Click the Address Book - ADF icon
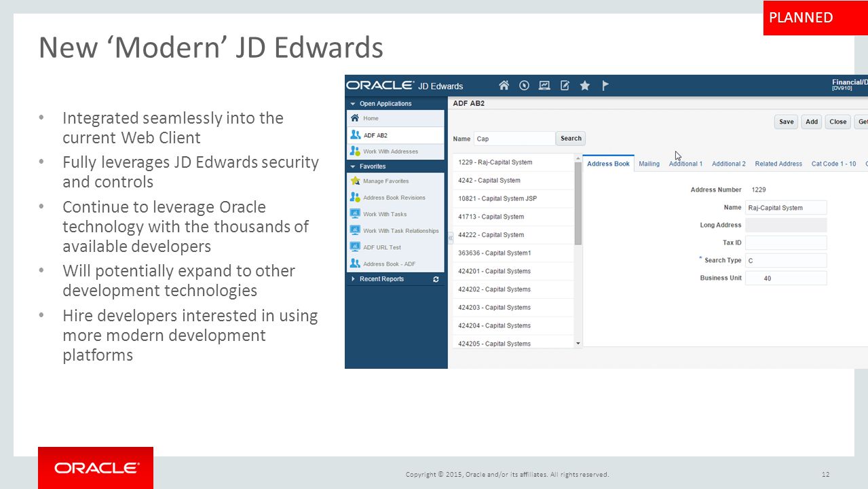The width and height of the screenshot is (868, 489). pyautogui.click(x=355, y=264)
